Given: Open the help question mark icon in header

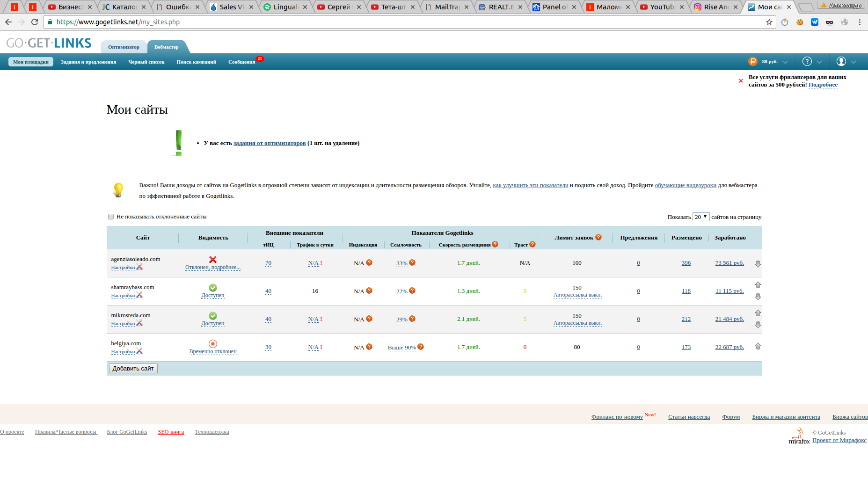Looking at the screenshot, I should pyautogui.click(x=807, y=61).
